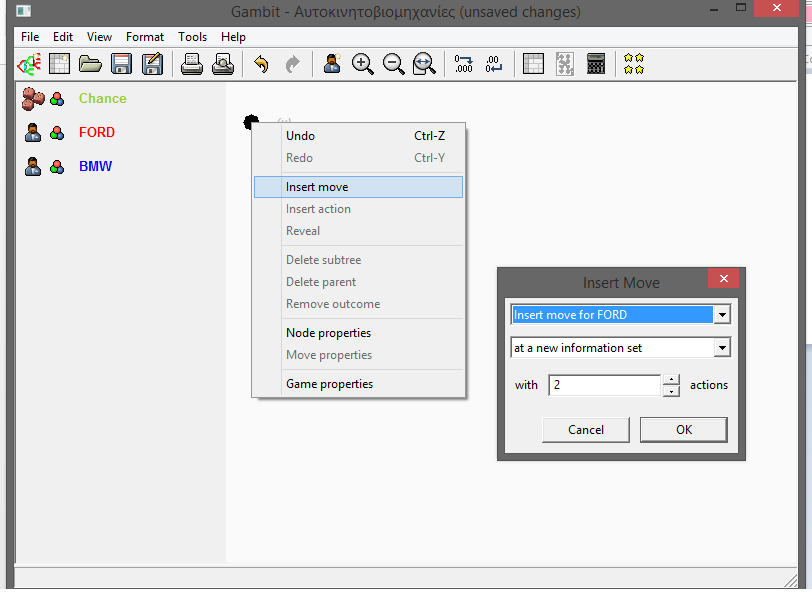Click the BMW player name
The width and height of the screenshot is (812, 604).
tap(95, 166)
